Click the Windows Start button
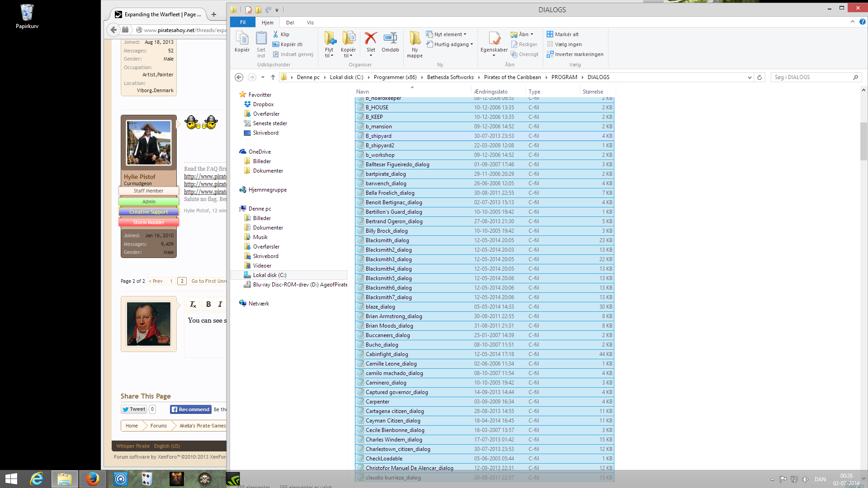 click(11, 479)
